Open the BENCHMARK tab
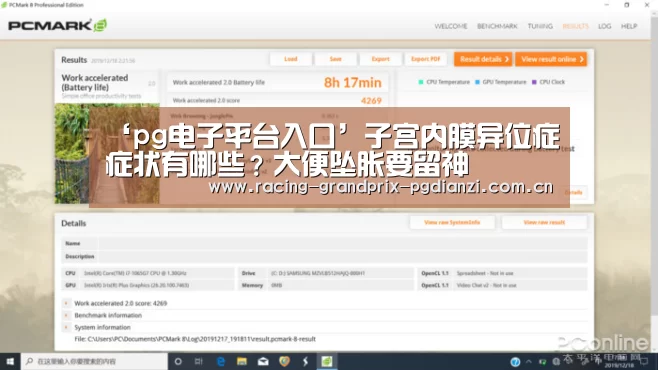Image resolution: width=658 pixels, height=370 pixels. point(497,26)
